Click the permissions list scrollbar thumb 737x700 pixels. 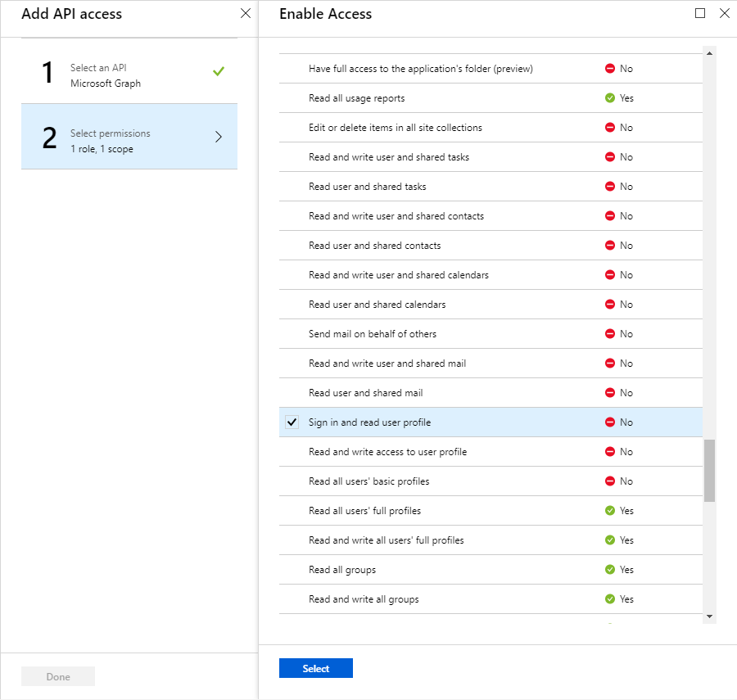tap(709, 470)
